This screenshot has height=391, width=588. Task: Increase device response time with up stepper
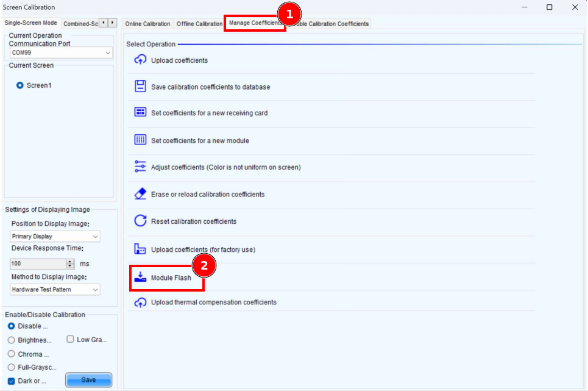tap(70, 262)
